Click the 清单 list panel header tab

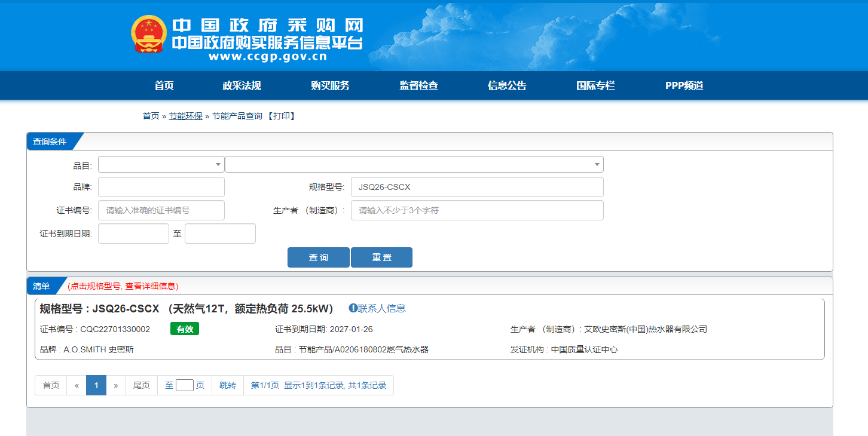pyautogui.click(x=42, y=286)
